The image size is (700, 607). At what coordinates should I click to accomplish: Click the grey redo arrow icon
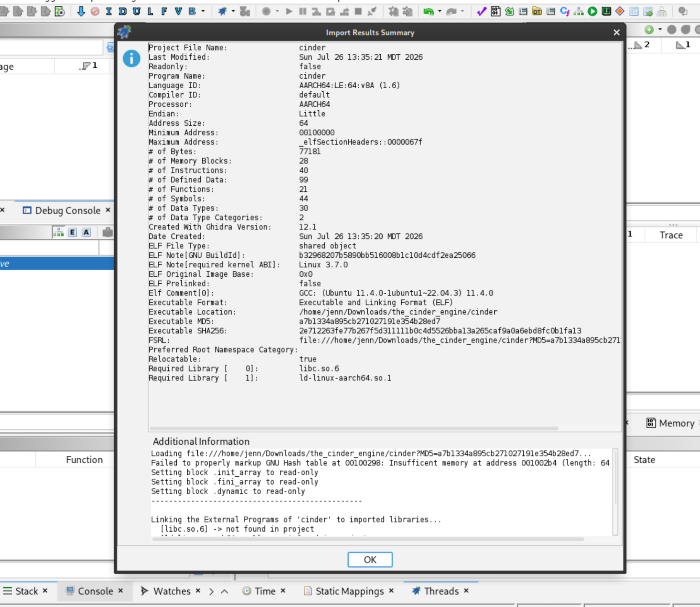(451, 11)
